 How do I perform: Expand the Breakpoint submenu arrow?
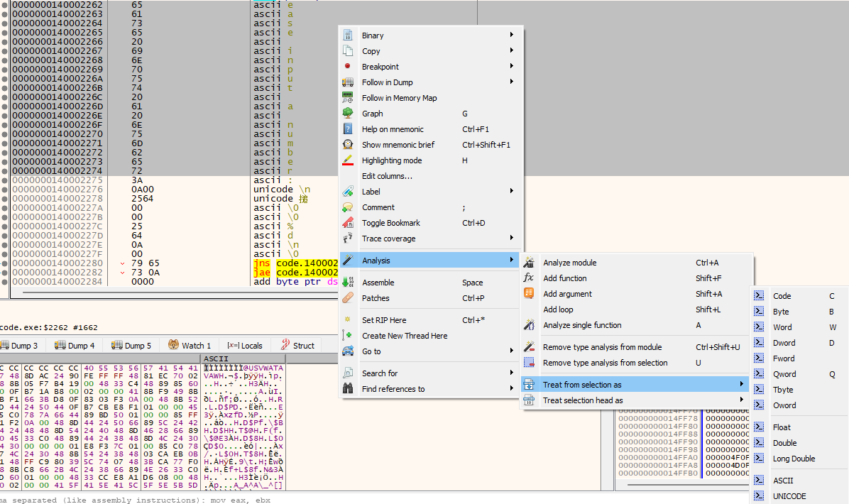point(512,66)
